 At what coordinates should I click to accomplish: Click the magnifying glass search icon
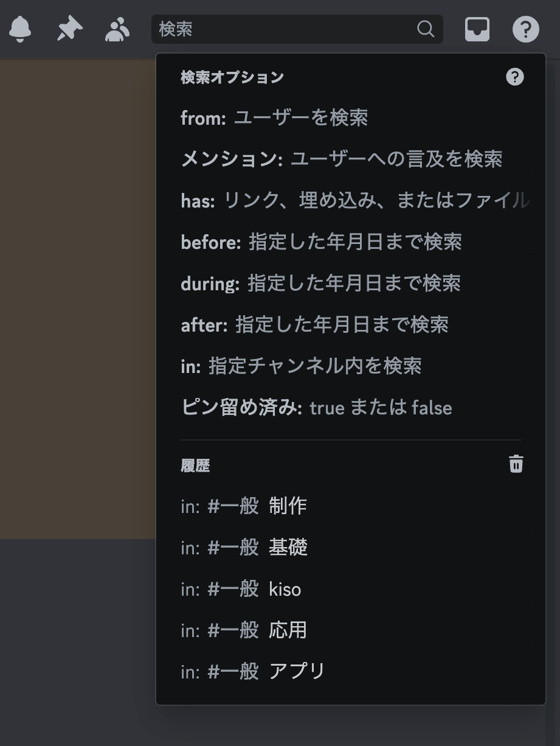pos(426,29)
